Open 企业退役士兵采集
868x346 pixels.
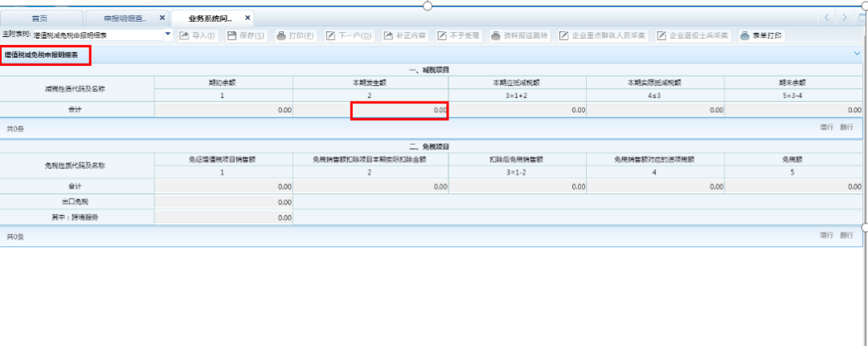tap(694, 36)
